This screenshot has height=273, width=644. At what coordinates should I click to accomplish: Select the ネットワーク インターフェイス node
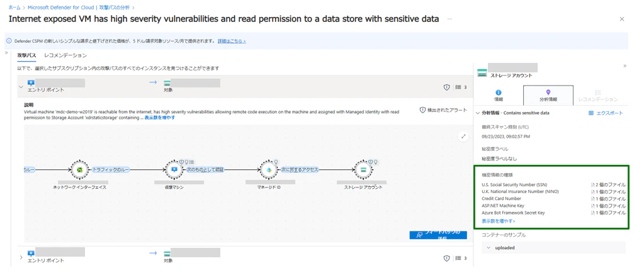pyautogui.click(x=80, y=170)
